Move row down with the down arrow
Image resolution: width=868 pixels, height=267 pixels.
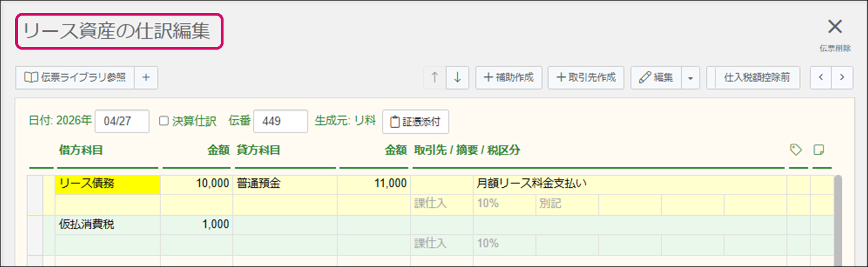(x=458, y=78)
